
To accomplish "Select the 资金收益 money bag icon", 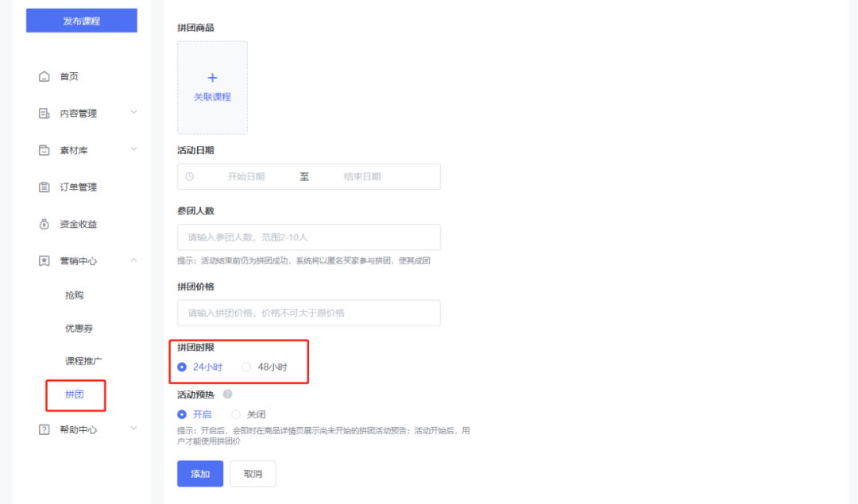I will click(44, 224).
